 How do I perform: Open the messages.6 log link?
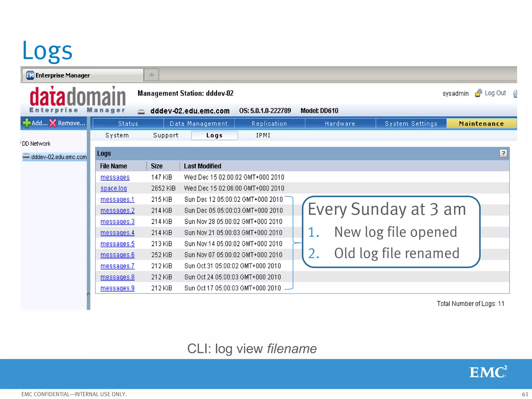point(117,255)
